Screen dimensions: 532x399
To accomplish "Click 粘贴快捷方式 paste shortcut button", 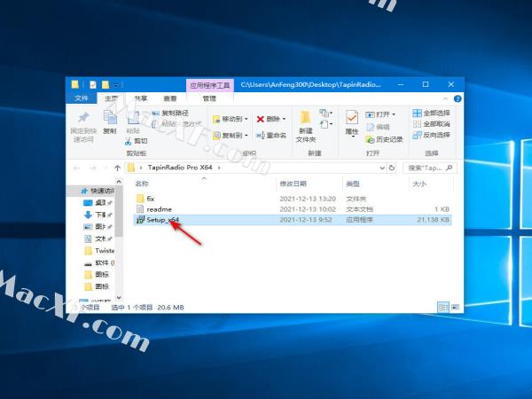I will [x=176, y=124].
